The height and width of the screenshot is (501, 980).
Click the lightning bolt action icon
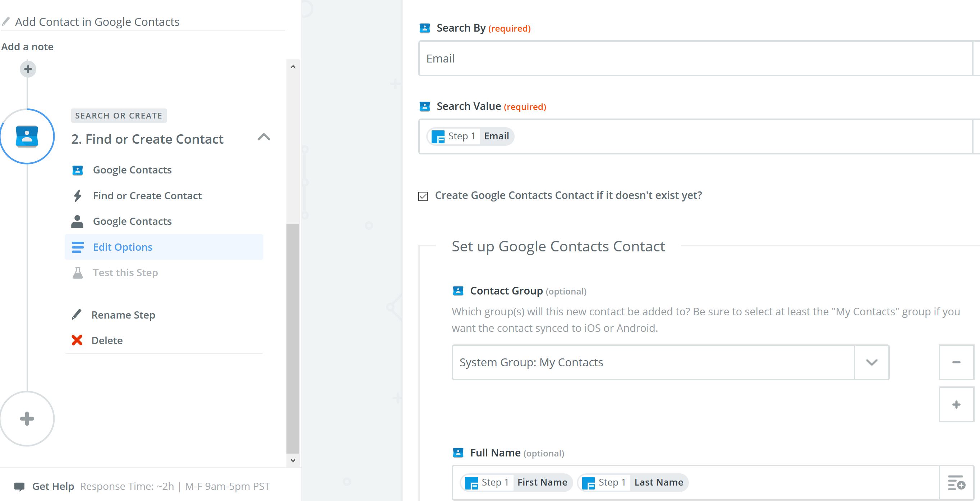78,196
